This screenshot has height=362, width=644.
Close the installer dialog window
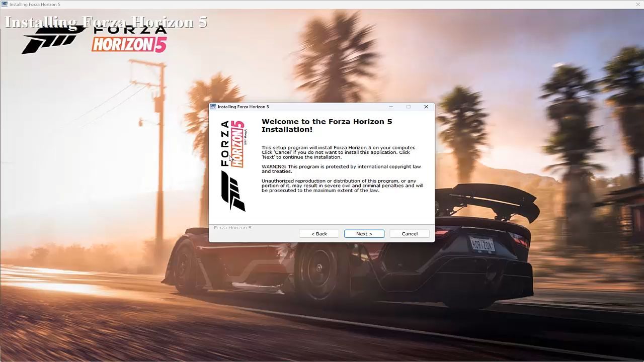click(426, 107)
